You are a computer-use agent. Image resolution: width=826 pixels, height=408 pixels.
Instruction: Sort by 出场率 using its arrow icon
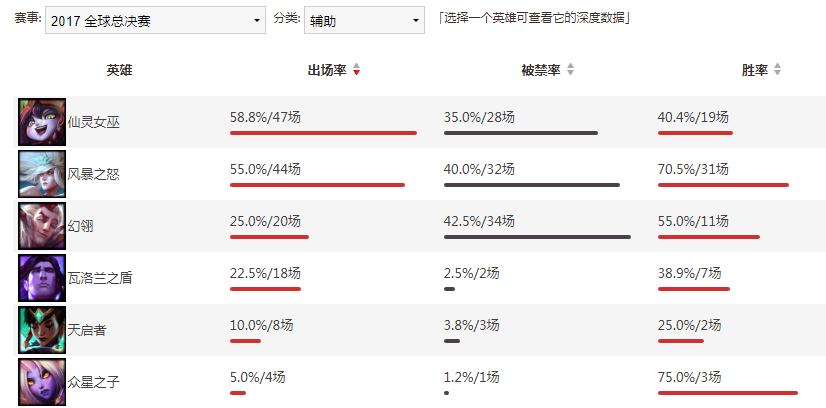point(357,69)
